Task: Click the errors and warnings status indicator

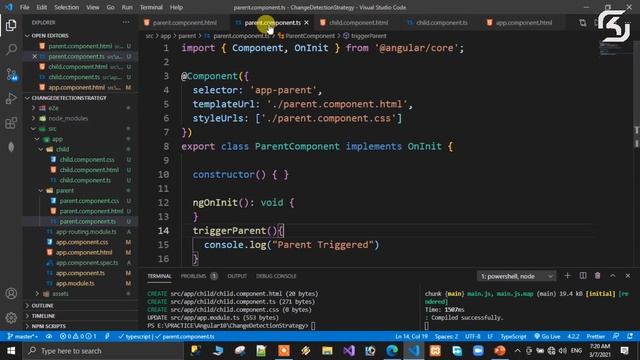Action: coord(78,336)
